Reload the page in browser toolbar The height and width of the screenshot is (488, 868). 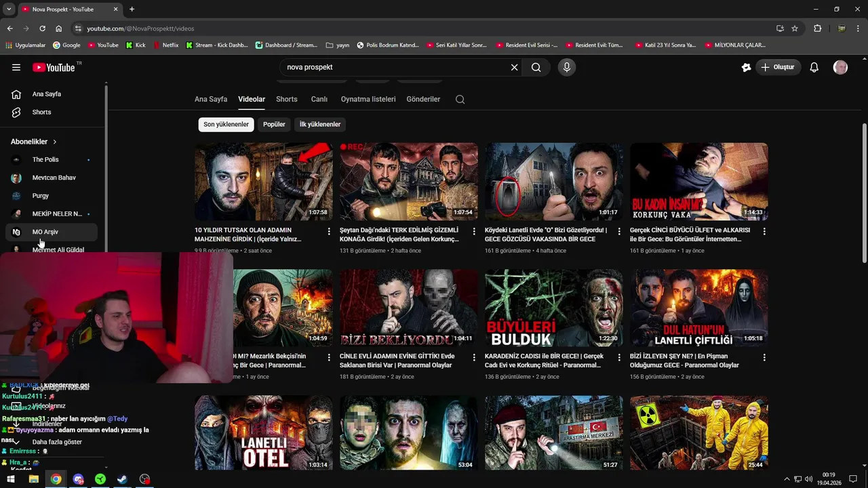42,28
